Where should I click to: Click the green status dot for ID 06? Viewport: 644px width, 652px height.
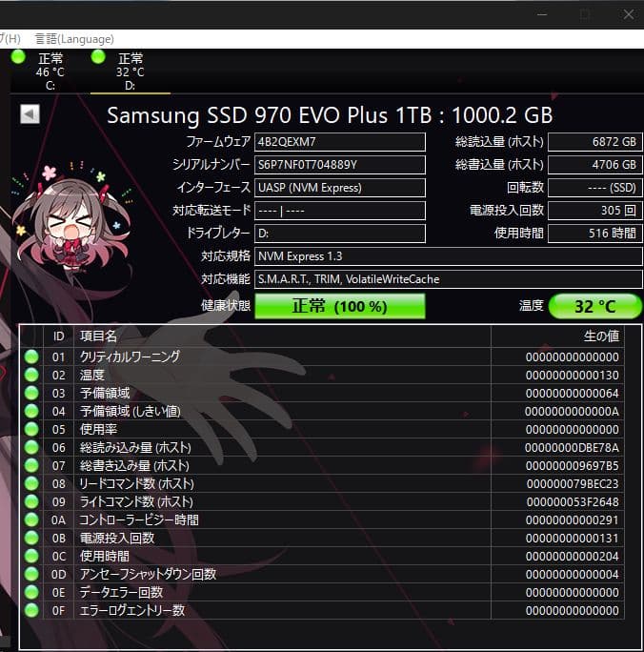pyautogui.click(x=31, y=447)
